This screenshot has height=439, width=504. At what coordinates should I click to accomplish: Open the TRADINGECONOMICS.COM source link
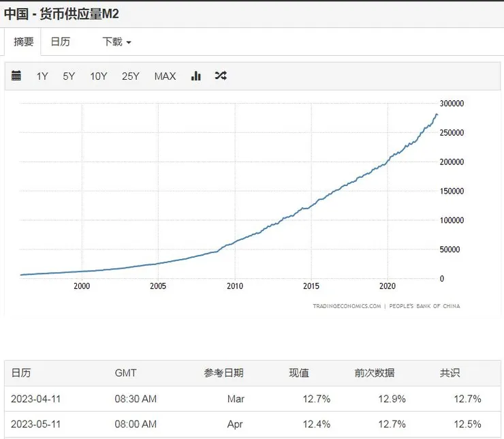click(x=347, y=306)
